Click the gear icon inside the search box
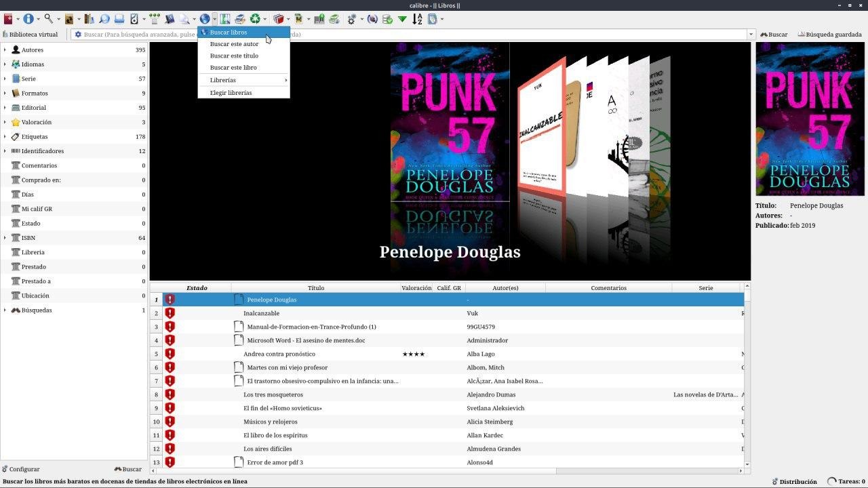 78,35
